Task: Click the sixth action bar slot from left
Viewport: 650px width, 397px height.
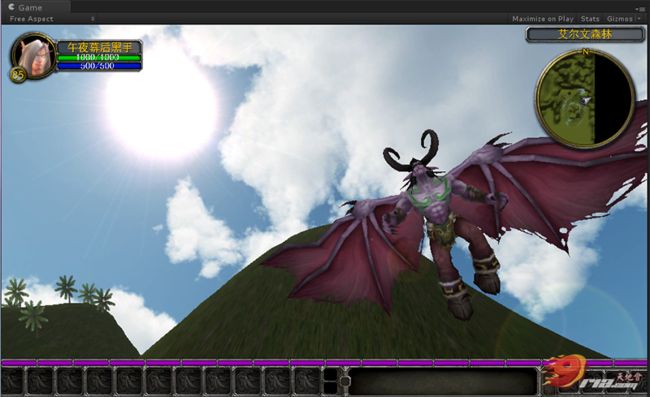Action: pos(158,381)
